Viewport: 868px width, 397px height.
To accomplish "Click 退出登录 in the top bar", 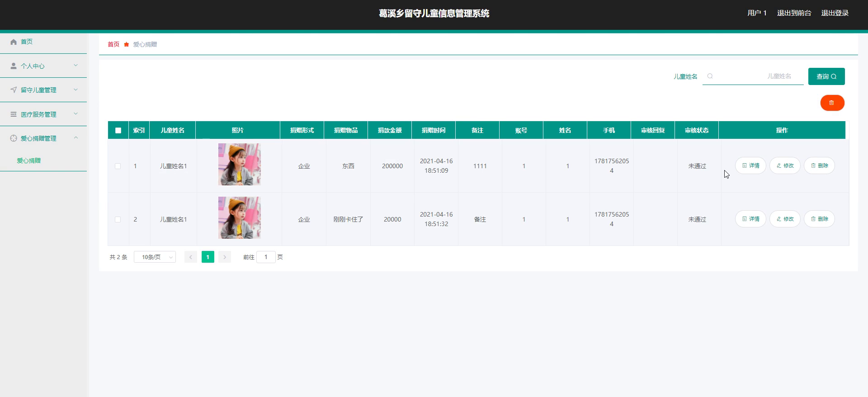I will point(835,13).
